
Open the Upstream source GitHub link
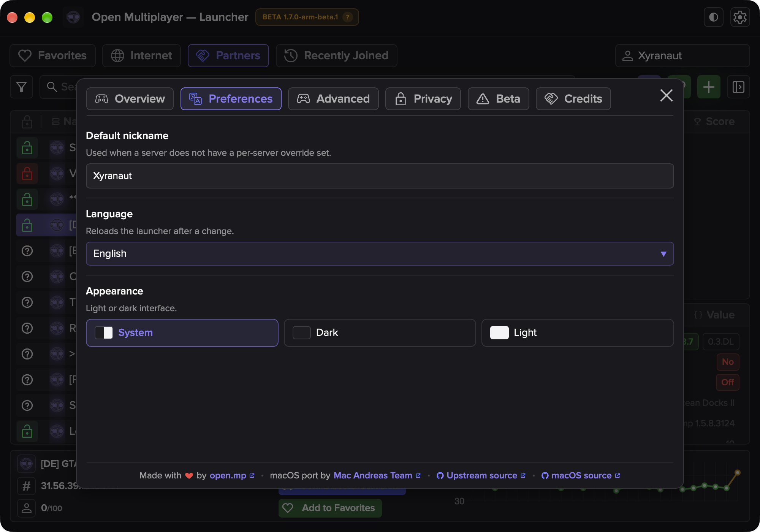[481, 475]
